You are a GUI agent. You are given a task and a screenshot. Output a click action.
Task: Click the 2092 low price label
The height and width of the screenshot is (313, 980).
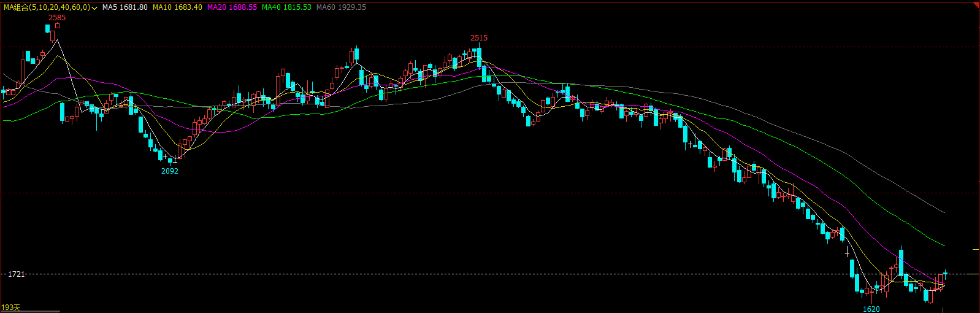tap(170, 171)
